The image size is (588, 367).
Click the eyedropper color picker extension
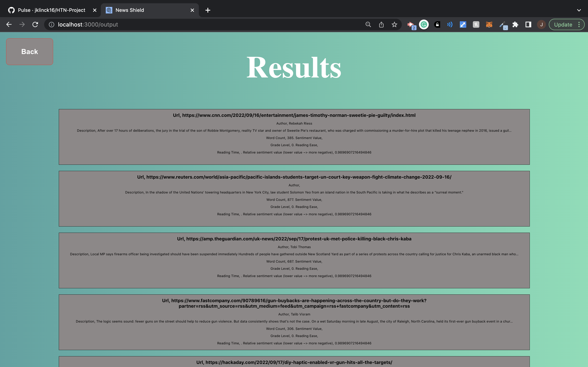(502, 24)
